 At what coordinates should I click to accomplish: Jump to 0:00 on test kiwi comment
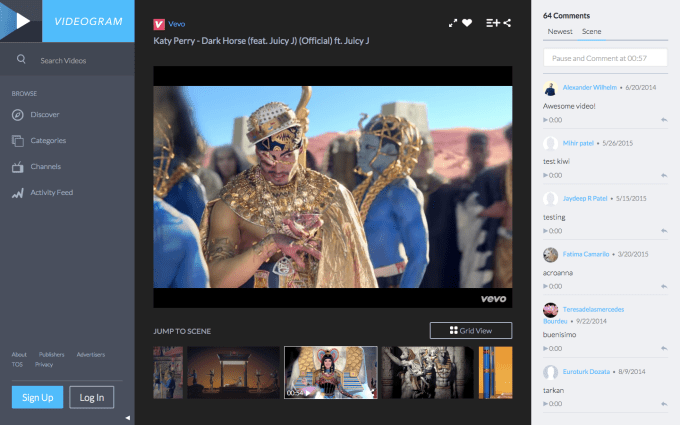tap(552, 175)
